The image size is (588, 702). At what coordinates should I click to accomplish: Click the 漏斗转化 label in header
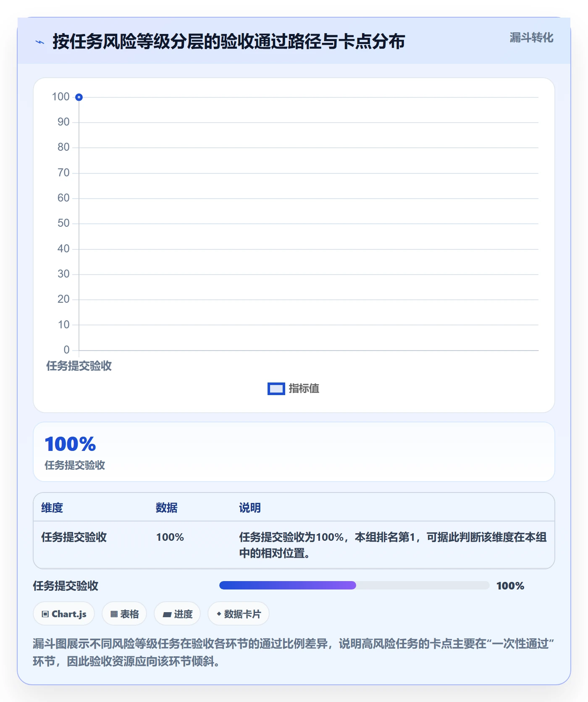click(531, 38)
